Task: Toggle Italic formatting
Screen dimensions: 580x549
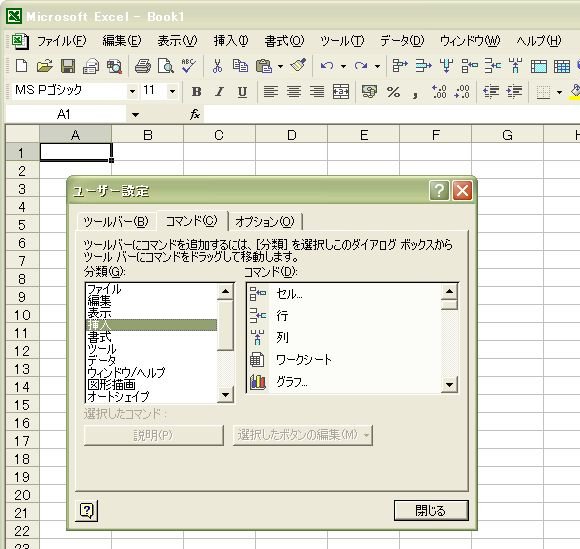Action: coord(219,91)
